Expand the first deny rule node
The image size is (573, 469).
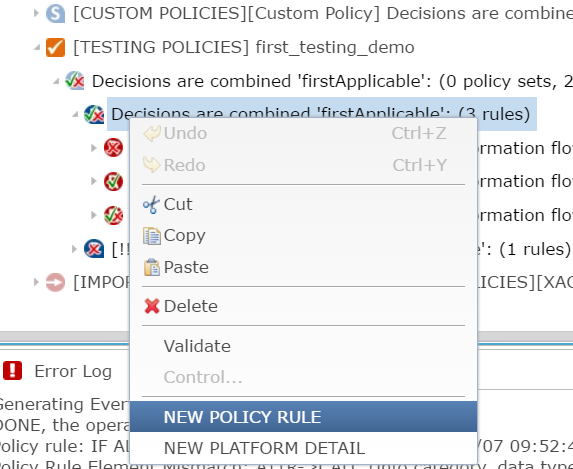(94, 148)
